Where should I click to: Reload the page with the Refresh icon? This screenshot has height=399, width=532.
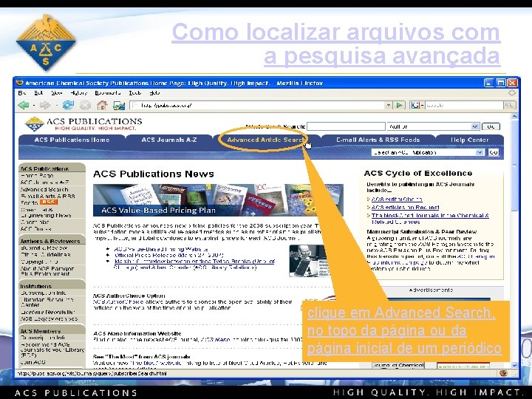[x=68, y=105]
